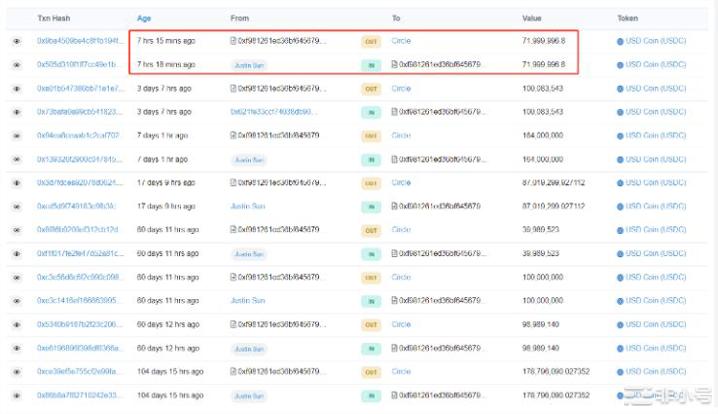Click USDC coin icon in 7 hrs 15 mins row
This screenshot has width=718, height=414.
click(x=620, y=41)
